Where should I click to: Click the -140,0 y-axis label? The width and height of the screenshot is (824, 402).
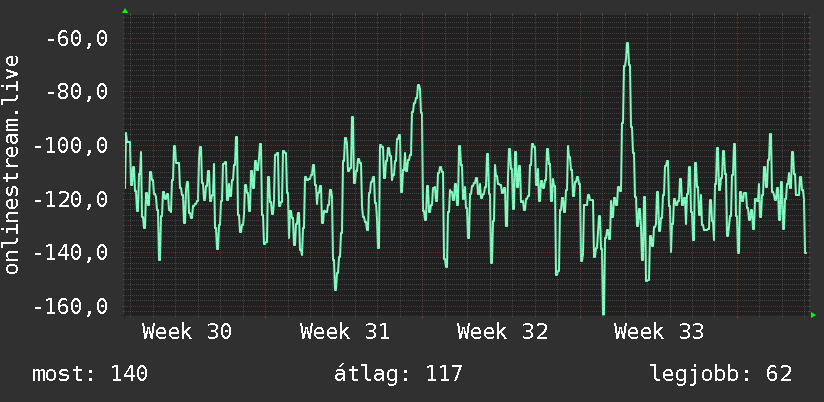click(70, 253)
